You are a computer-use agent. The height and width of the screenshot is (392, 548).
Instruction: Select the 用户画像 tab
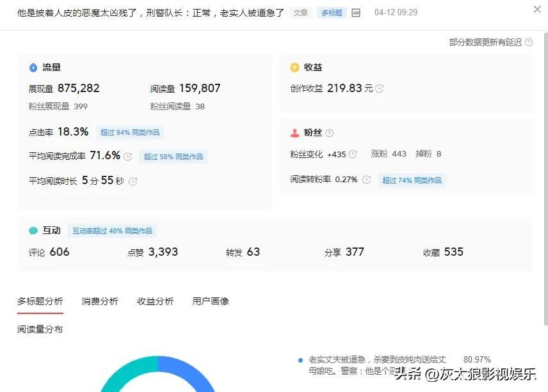point(211,301)
